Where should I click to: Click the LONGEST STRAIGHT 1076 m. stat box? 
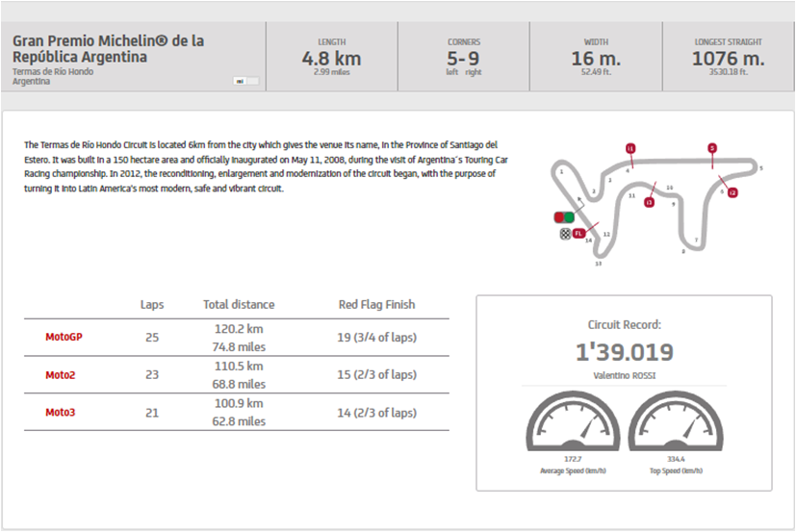(729, 57)
